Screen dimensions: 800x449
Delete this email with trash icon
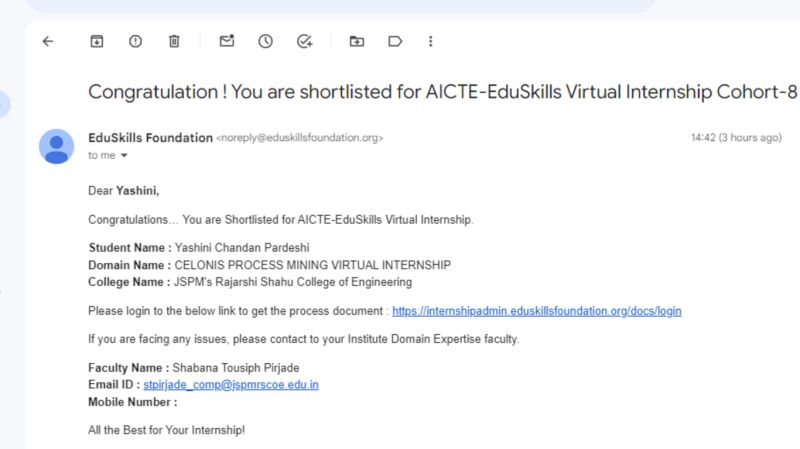174,41
